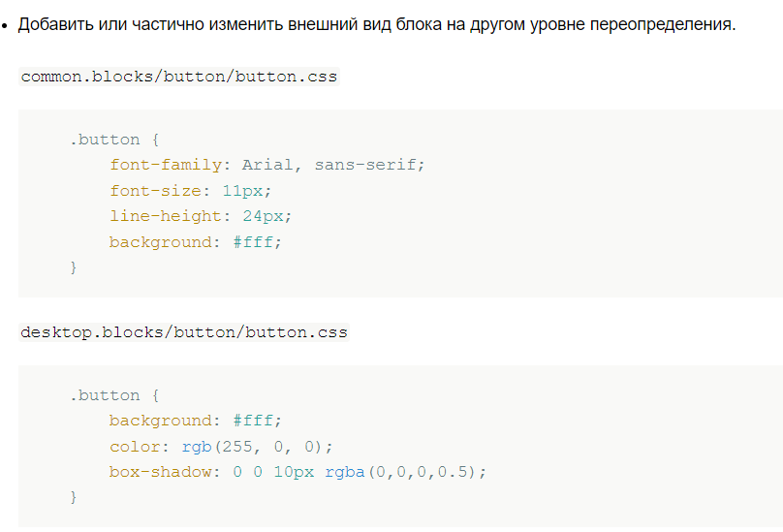Click the Arial, sans-serif value

(x=329, y=165)
